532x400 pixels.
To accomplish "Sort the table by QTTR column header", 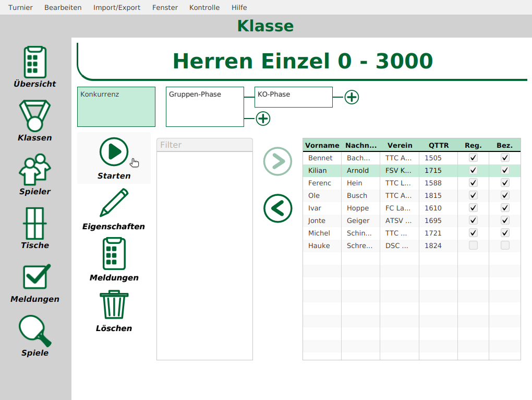I will 438,145.
